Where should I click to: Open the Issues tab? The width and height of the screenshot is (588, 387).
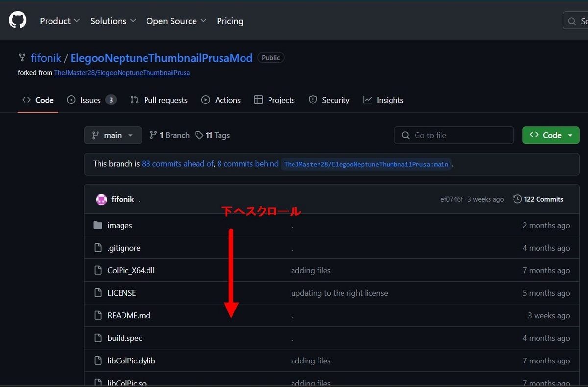tap(91, 100)
